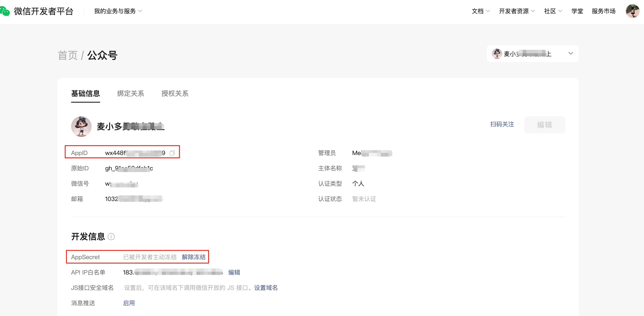Switch to the 绑定关系 tab
The width and height of the screenshot is (644, 316).
point(131,93)
